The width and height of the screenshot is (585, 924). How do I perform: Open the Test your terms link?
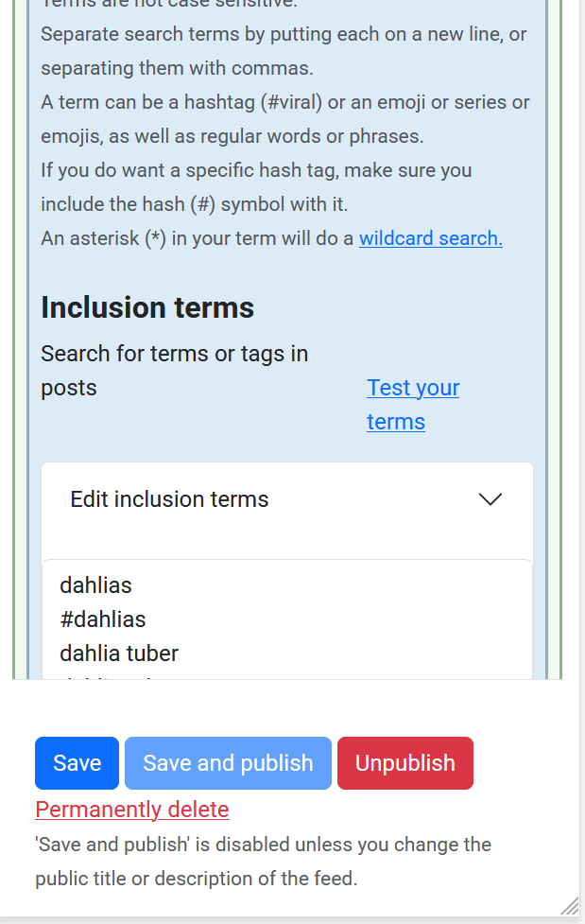click(413, 405)
